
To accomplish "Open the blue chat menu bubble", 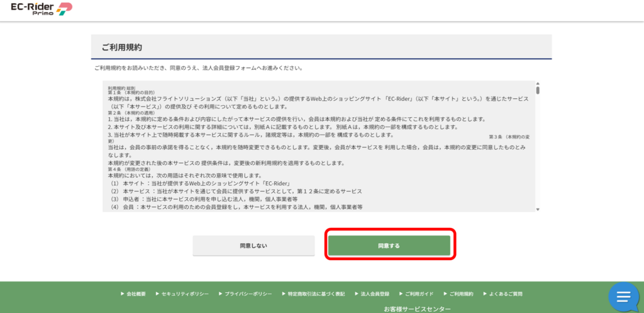I will coord(623,297).
